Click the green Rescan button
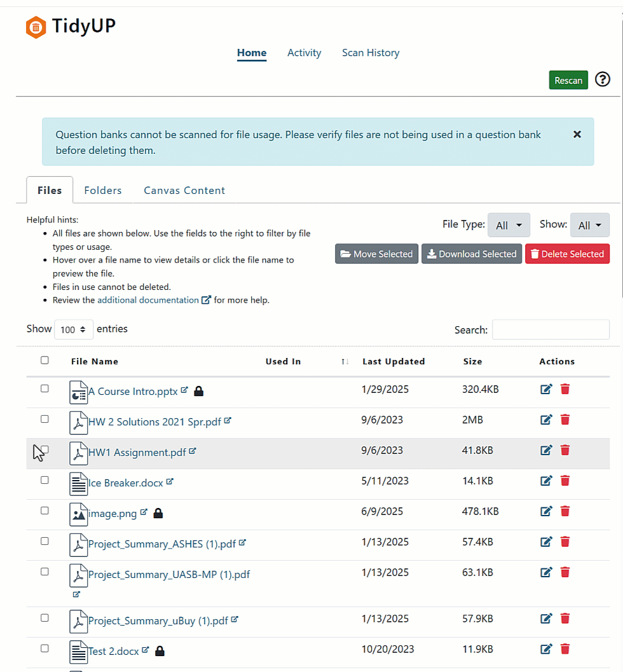 [x=568, y=80]
